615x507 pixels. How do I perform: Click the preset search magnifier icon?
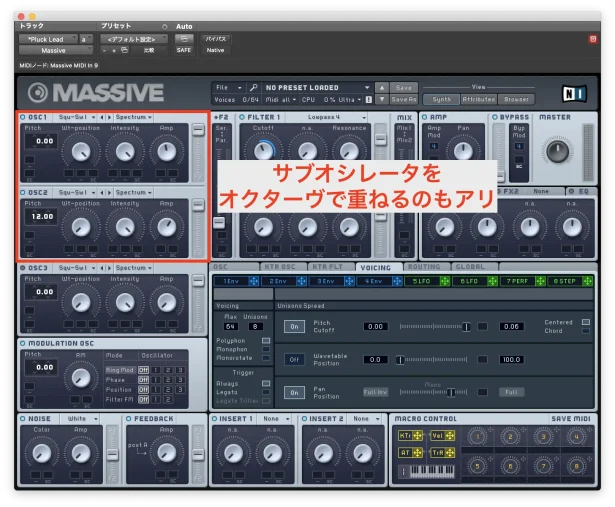point(254,88)
